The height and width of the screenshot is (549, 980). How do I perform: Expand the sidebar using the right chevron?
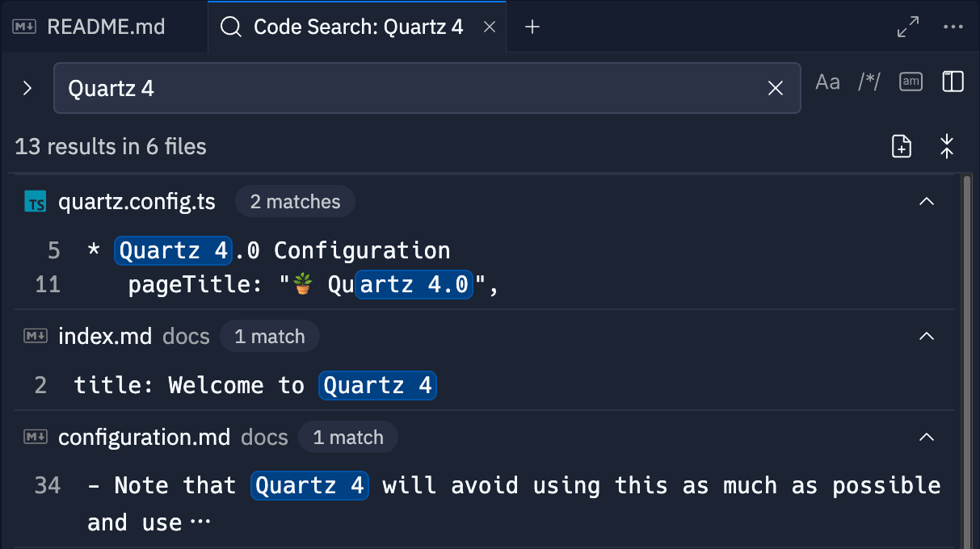27,87
